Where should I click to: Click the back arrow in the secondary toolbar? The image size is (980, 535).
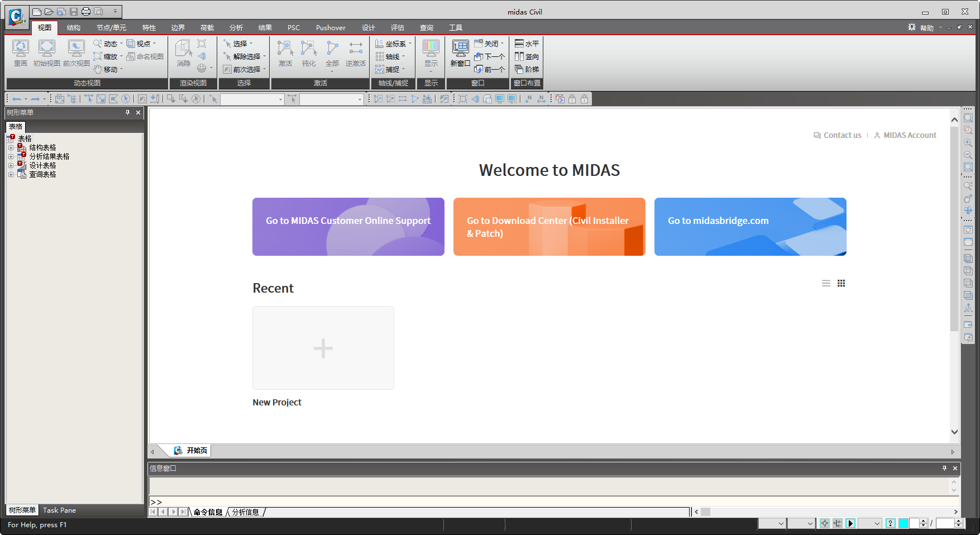(x=17, y=99)
